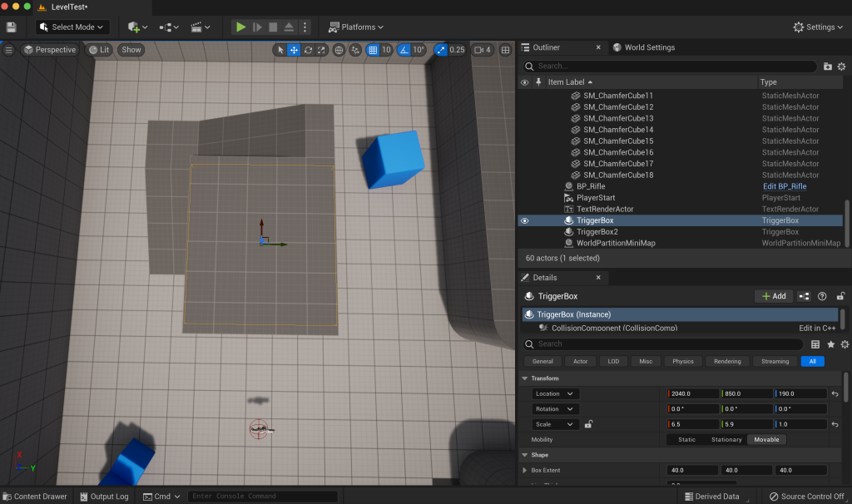This screenshot has height=504, width=852.
Task: Set Mobility to Static
Action: click(686, 439)
